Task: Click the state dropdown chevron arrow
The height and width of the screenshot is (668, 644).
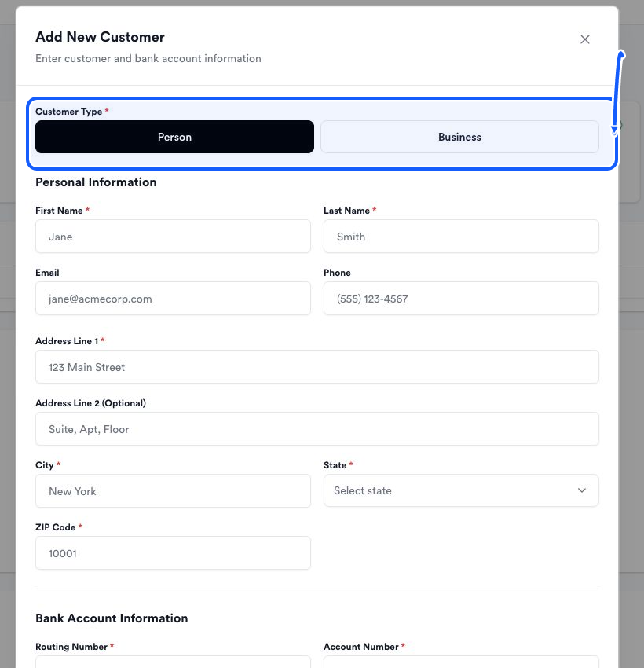Action: 581,490
